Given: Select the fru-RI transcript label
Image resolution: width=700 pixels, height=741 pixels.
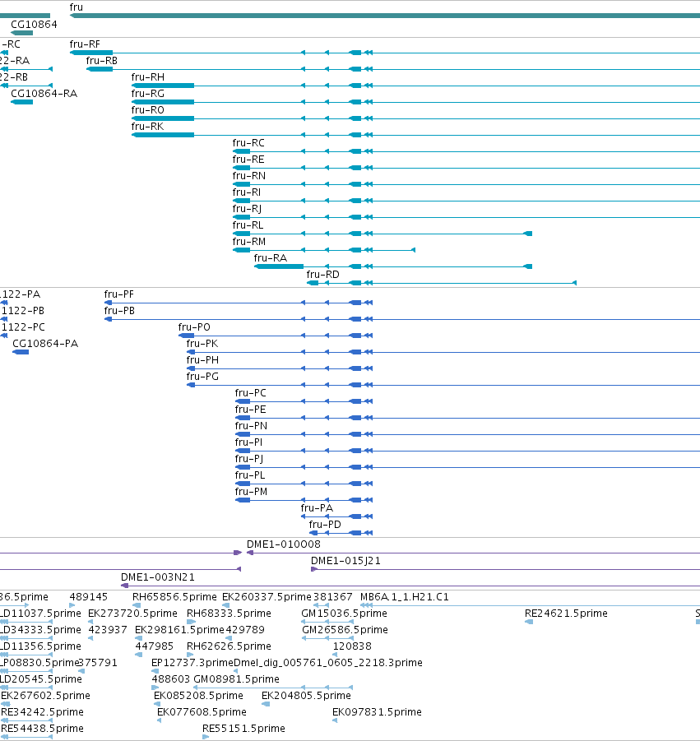Looking at the screenshot, I should tap(246, 192).
